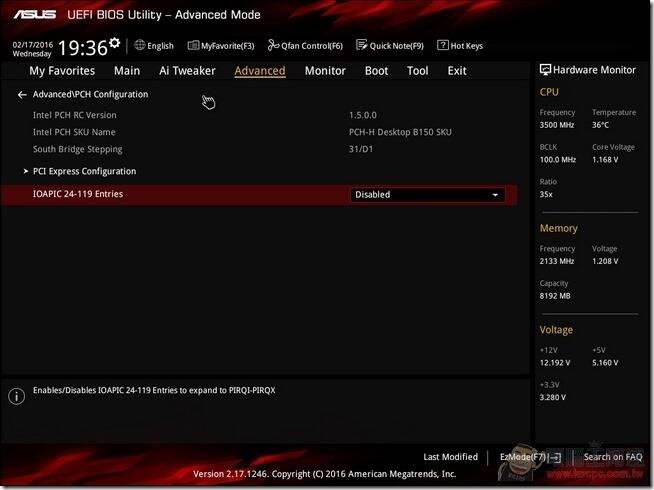The height and width of the screenshot is (490, 654).
Task: Click the Core Voltage 1.168 V value
Action: (605, 160)
